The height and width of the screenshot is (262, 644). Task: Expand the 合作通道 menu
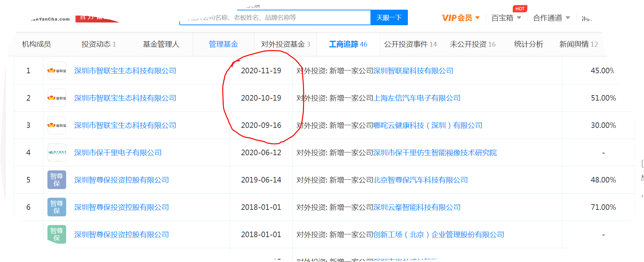(x=551, y=18)
